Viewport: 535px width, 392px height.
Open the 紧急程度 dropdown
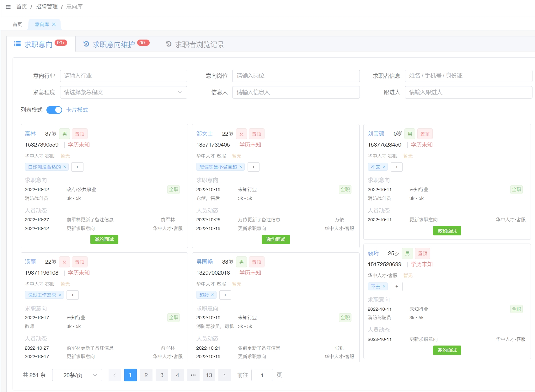123,92
